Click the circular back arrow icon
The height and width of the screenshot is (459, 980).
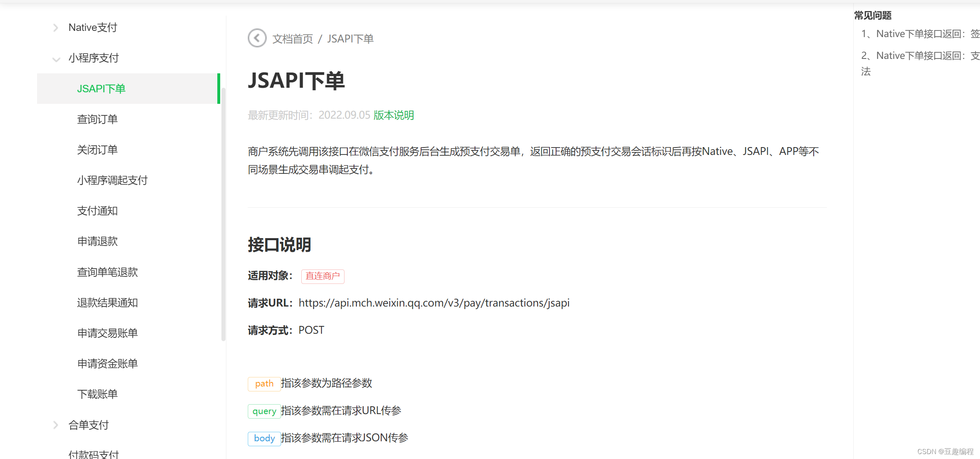tap(257, 38)
